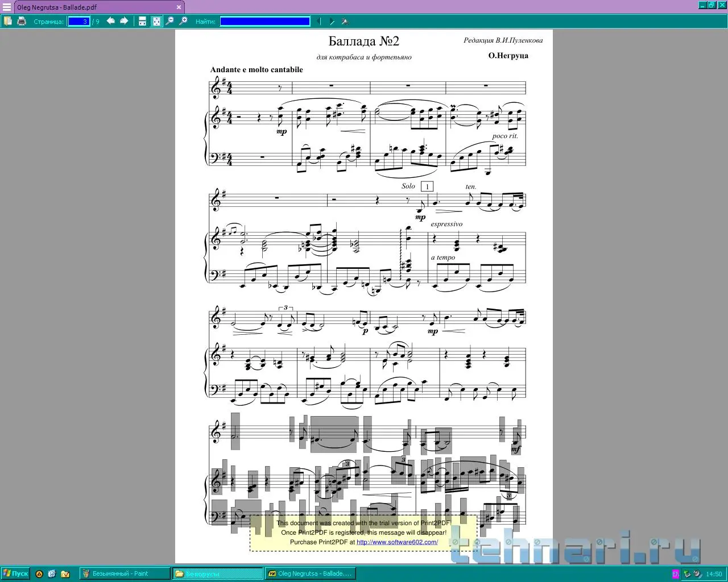Find next match arrow
The width and height of the screenshot is (728, 582).
(x=332, y=22)
